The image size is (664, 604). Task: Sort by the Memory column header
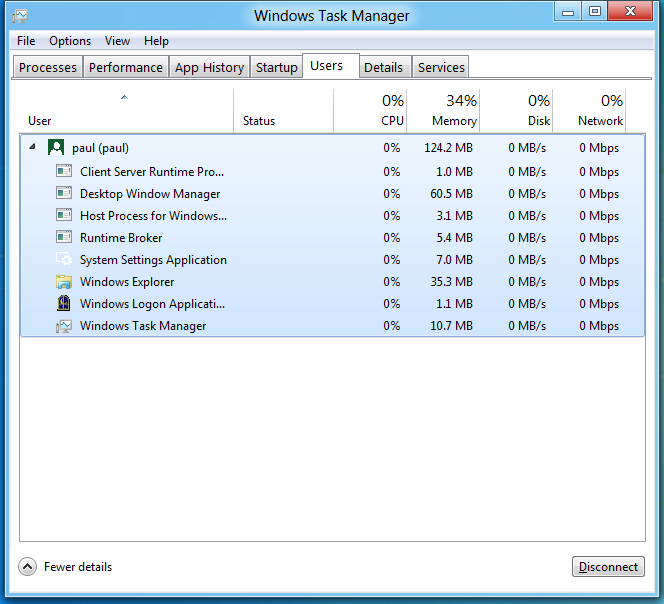(x=443, y=111)
